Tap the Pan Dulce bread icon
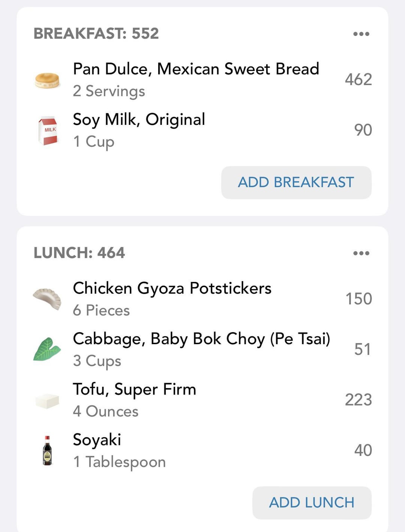The height and width of the screenshot is (532, 405). click(47, 80)
